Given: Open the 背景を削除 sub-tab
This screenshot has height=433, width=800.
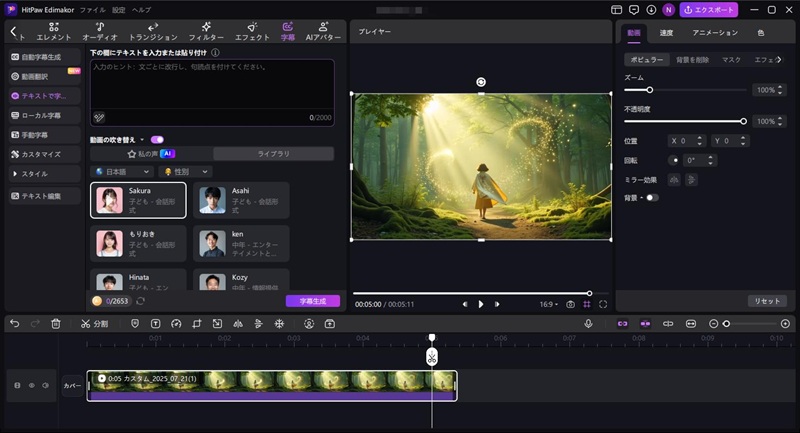Looking at the screenshot, I should coord(692,60).
